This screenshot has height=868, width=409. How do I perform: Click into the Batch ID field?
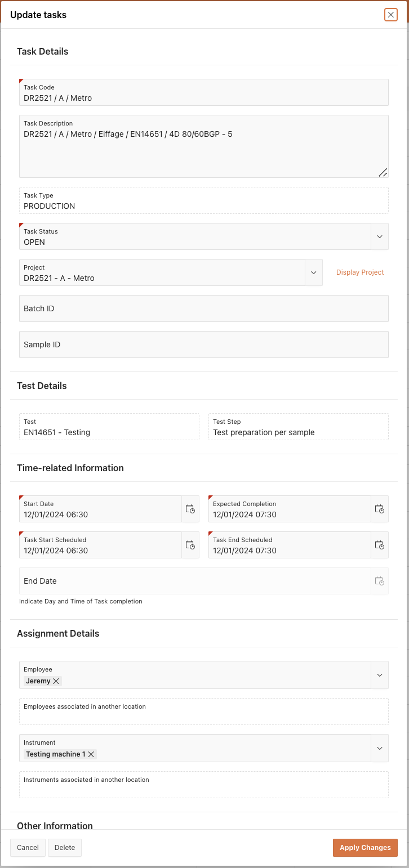204,308
